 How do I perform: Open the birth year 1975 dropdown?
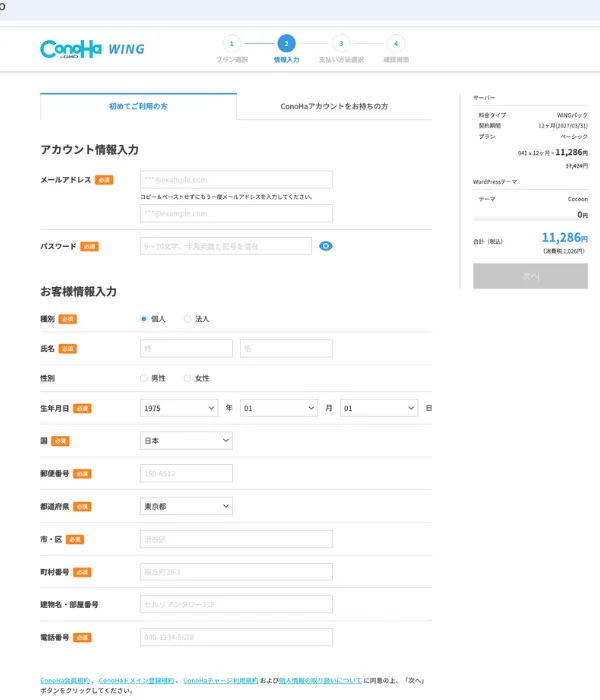coord(179,408)
